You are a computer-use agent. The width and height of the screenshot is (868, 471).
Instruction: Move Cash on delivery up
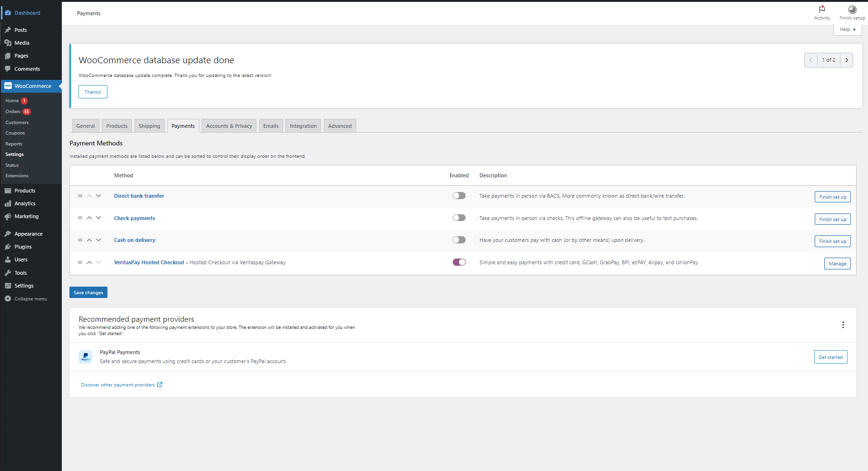click(x=89, y=240)
